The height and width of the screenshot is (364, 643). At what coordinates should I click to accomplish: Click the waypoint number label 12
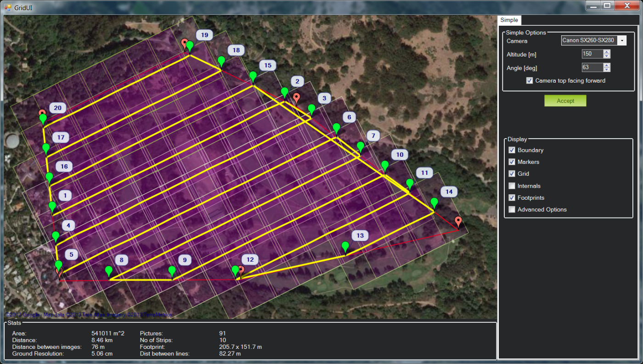coord(250,259)
